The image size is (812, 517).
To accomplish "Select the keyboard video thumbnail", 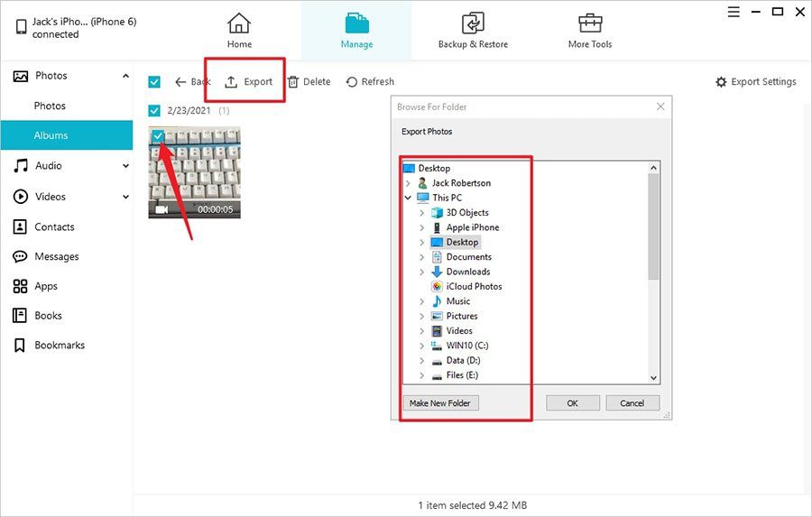I will coord(194,172).
